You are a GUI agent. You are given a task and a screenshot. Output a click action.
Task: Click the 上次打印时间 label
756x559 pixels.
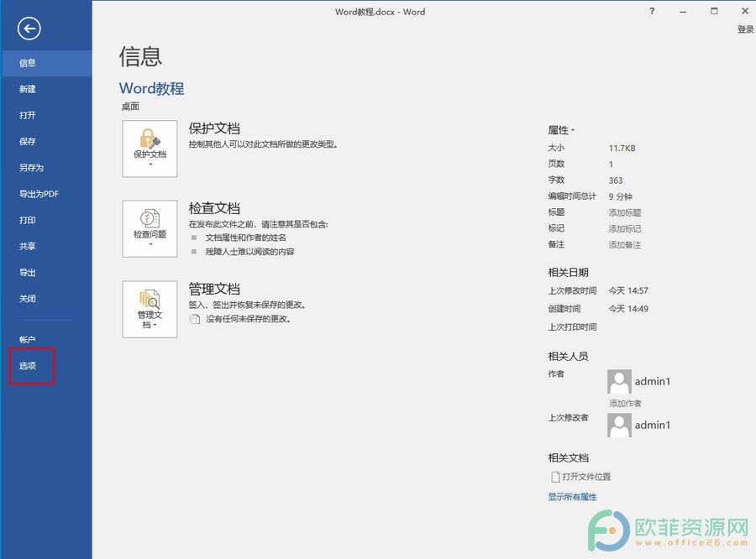coord(572,327)
